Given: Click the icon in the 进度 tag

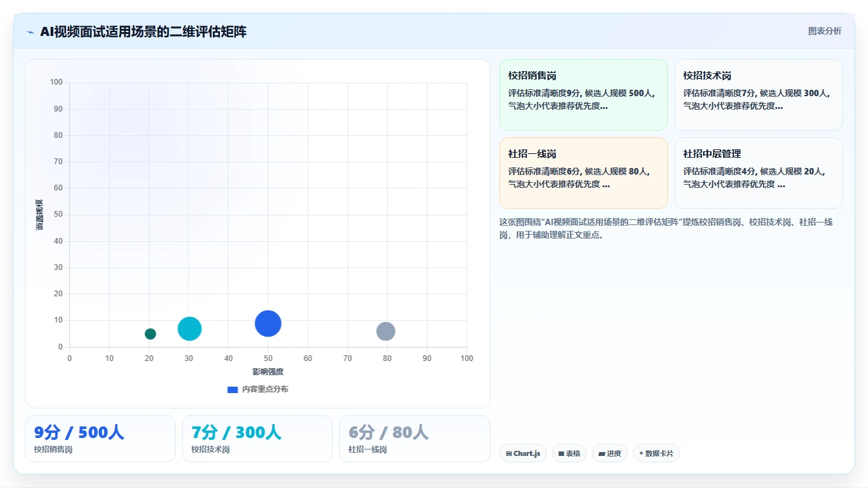Looking at the screenshot, I should pyautogui.click(x=601, y=453).
